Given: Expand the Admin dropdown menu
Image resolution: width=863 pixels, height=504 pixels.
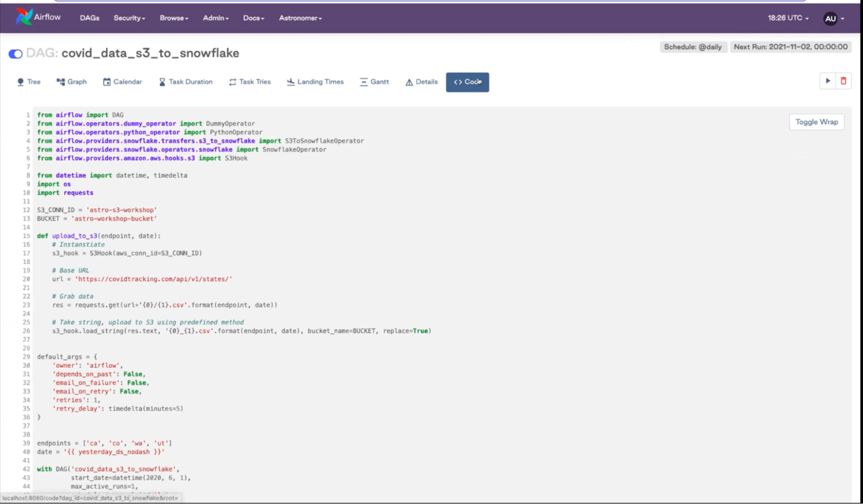Looking at the screenshot, I should pyautogui.click(x=215, y=18).
